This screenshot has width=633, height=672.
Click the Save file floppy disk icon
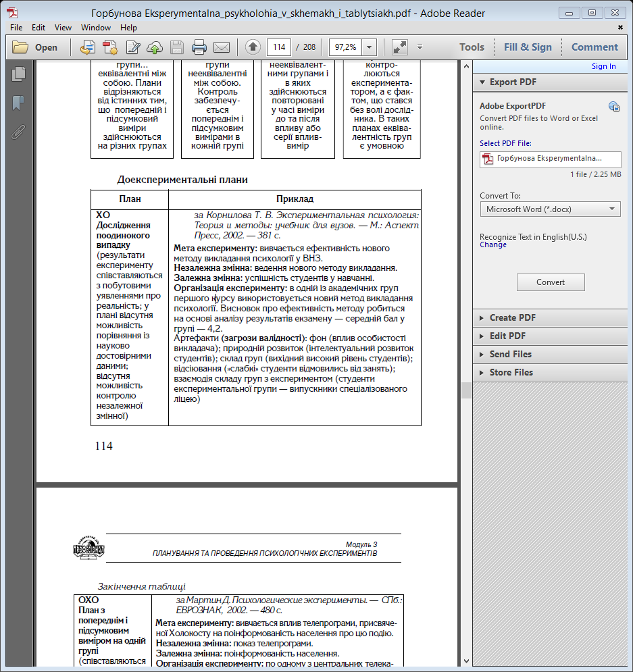(177, 47)
